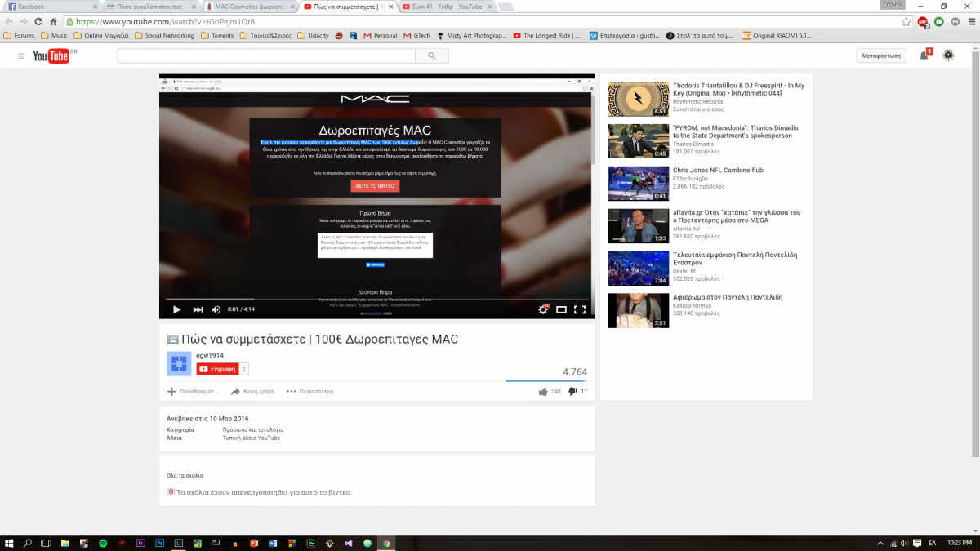This screenshot has height=551, width=980.
Task: Click the Μεταφόρτωση upload button
Action: point(883,56)
